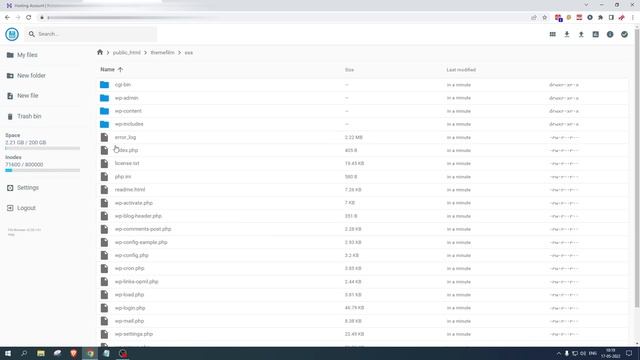This screenshot has width=640, height=360.
Task: Open the Brave browser taskbar icon
Action: pyautogui.click(x=74, y=353)
